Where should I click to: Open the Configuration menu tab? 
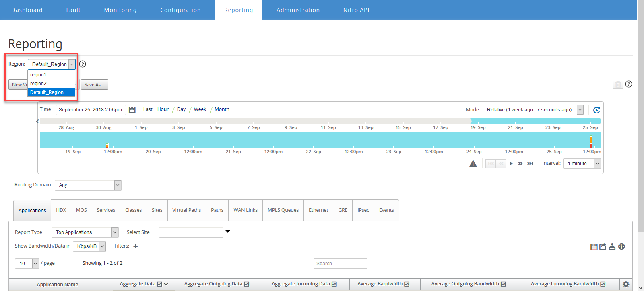pyautogui.click(x=180, y=10)
